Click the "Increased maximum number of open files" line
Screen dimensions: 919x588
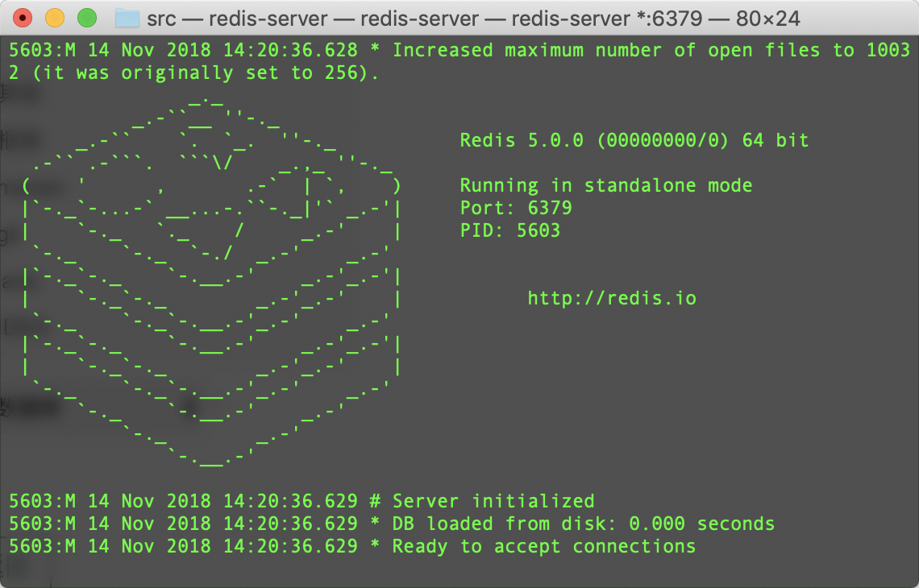pos(459,51)
